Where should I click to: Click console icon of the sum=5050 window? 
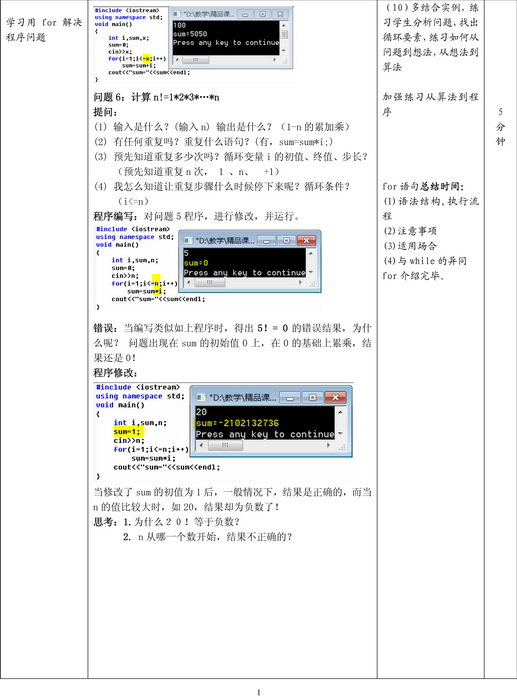point(177,14)
